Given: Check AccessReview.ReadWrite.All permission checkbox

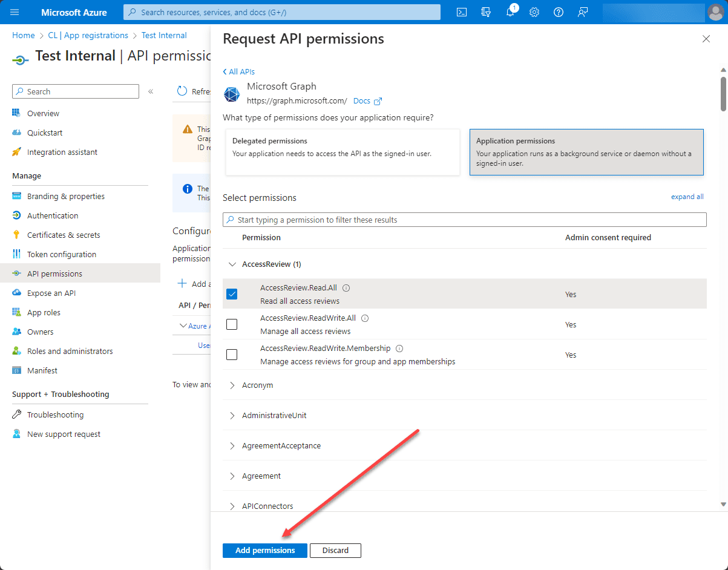Looking at the screenshot, I should pos(232,324).
